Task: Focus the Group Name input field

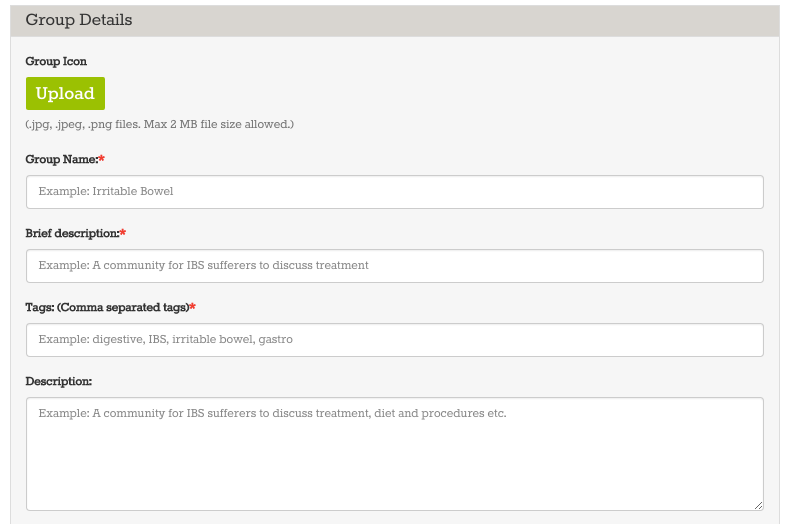Action: point(395,192)
